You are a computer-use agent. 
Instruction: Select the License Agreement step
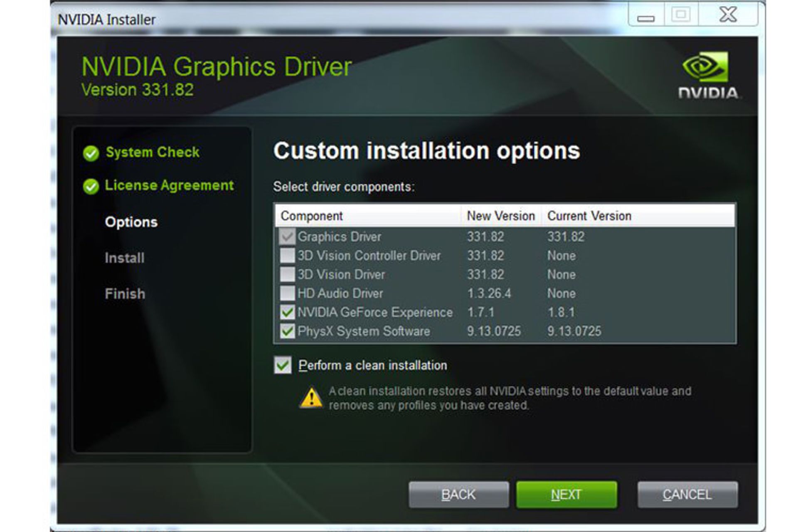169,186
